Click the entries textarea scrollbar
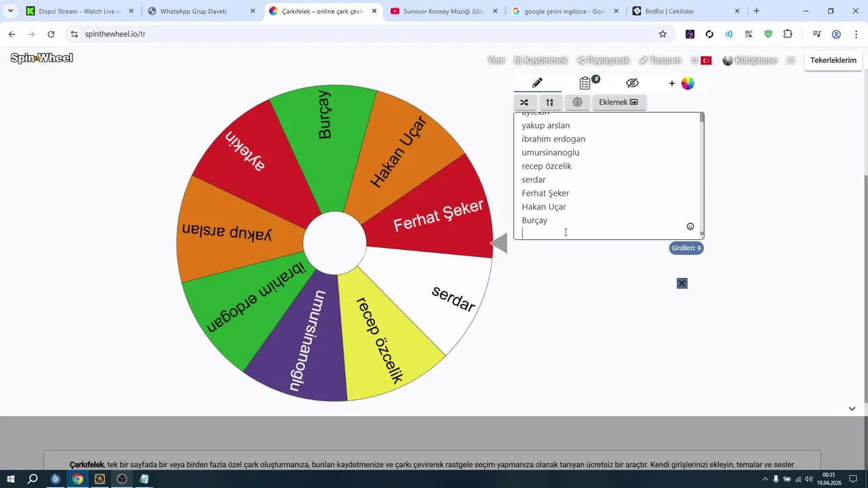The height and width of the screenshot is (488, 868). click(x=702, y=176)
